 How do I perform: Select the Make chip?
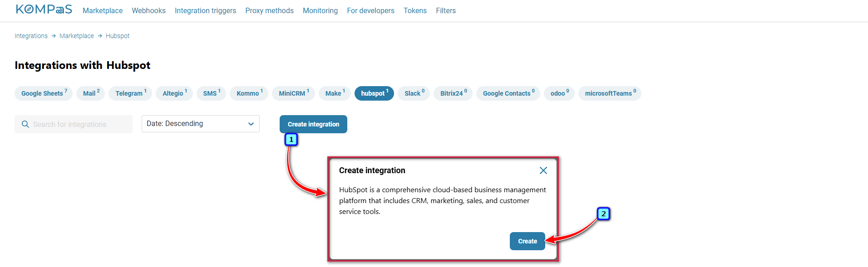(335, 93)
